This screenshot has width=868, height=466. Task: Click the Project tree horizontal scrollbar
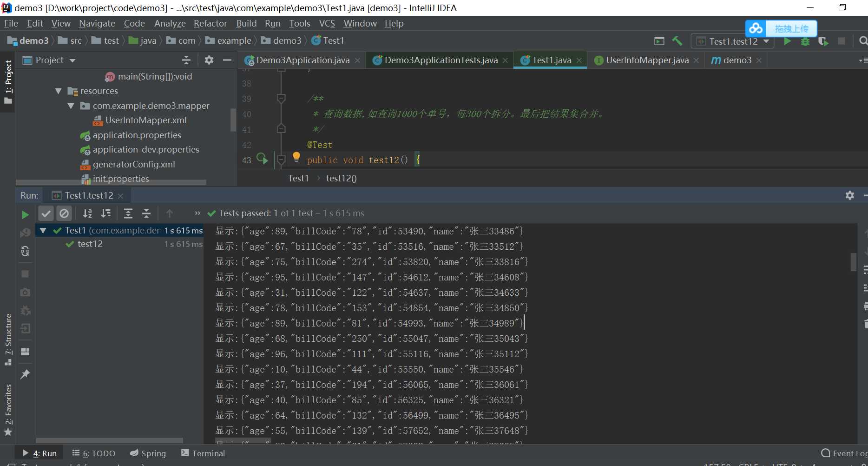tap(111, 182)
